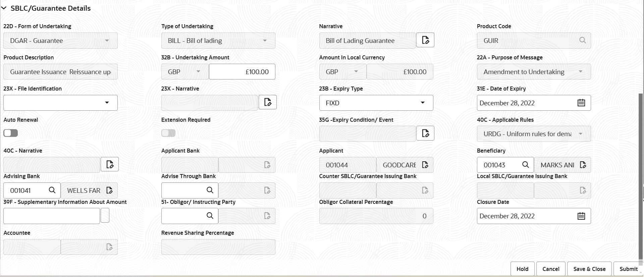This screenshot has height=277, width=644.
Task: Click Accountee details icon
Action: click(109, 247)
